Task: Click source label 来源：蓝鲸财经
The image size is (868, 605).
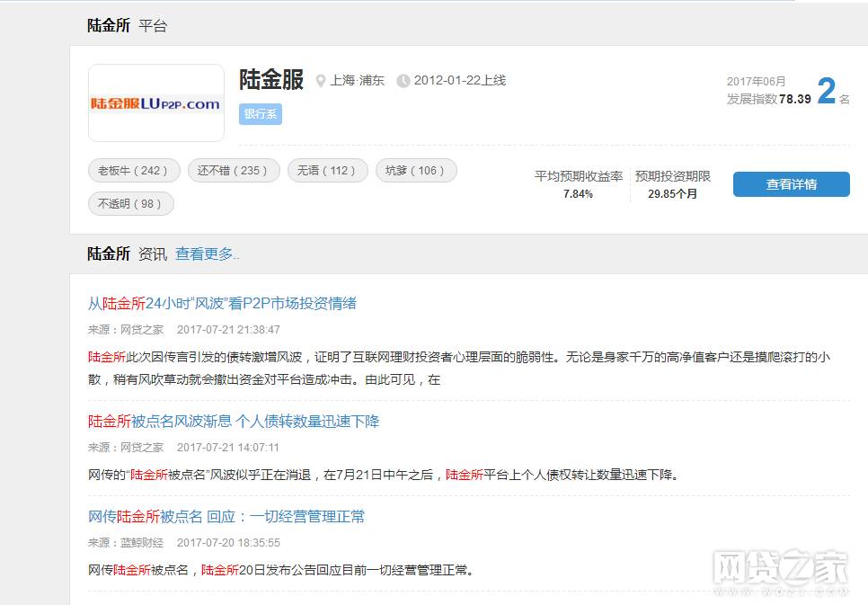Action: point(126,543)
